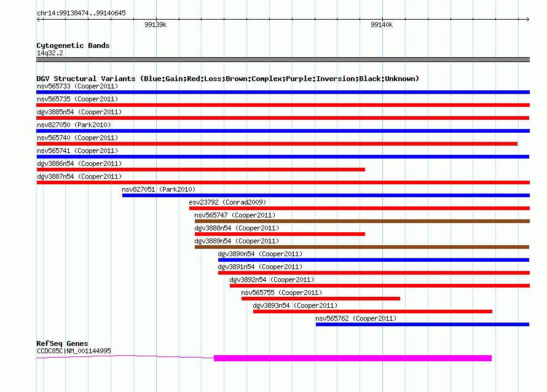Image resolution: width=547 pixels, height=392 pixels.
Task: Click the blue nsv565762 gain bar
Action: pos(422,324)
